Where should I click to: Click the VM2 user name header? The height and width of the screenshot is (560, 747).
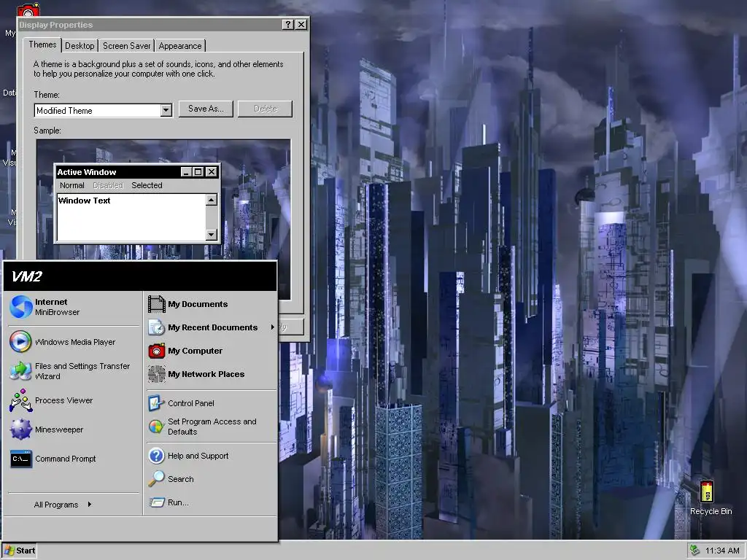point(27,276)
